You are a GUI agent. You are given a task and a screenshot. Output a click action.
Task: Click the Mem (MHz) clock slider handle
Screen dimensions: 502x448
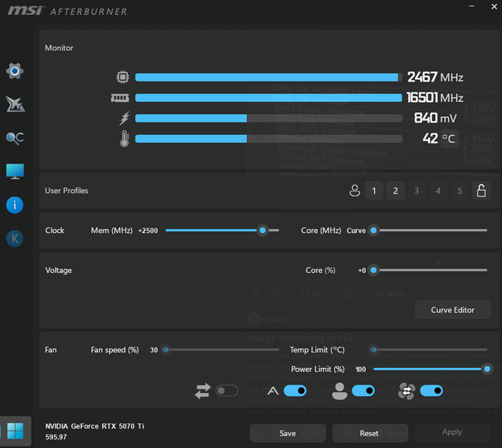(263, 231)
